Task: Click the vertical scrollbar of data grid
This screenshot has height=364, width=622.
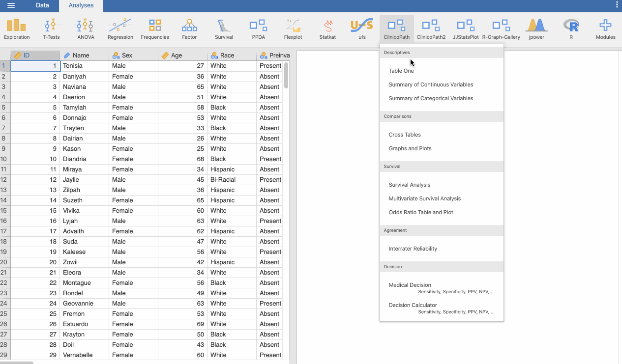Action: click(x=286, y=75)
